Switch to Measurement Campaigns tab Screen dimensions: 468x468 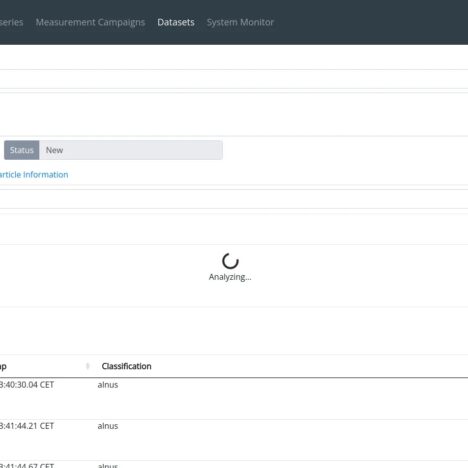[x=90, y=22]
